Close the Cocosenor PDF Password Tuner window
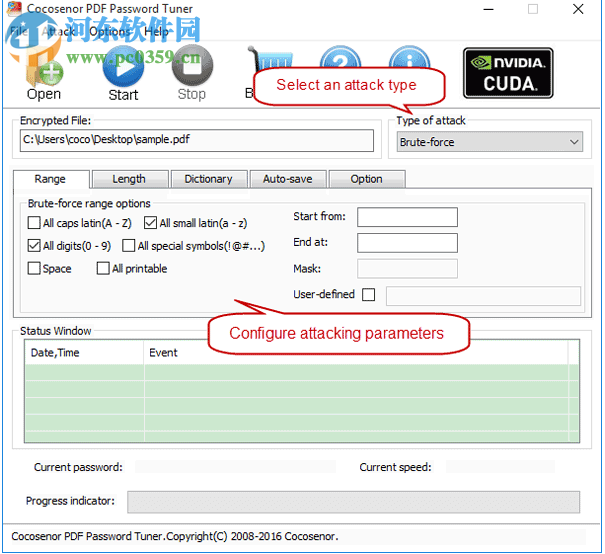Image resolution: width=605 pixels, height=554 pixels. (578, 9)
